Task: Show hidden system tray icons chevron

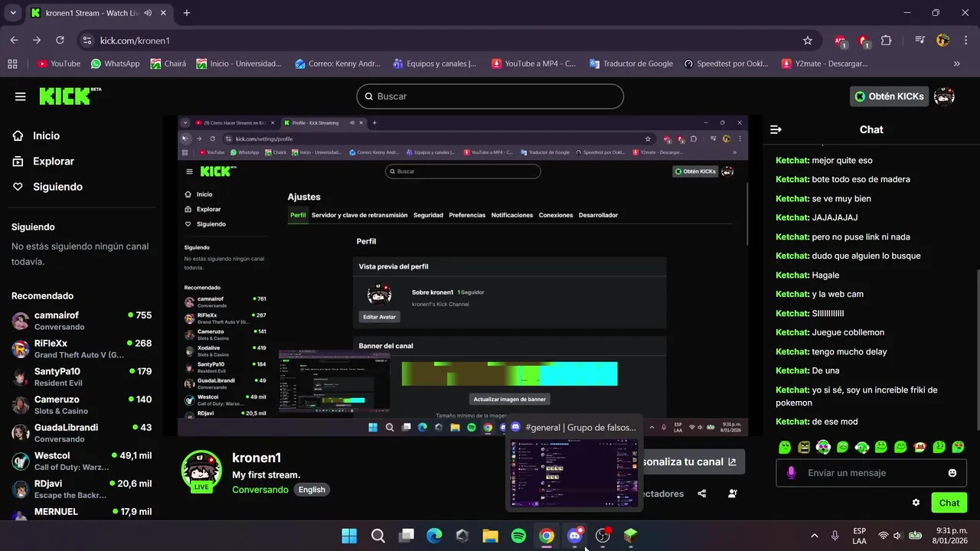Action: click(814, 536)
